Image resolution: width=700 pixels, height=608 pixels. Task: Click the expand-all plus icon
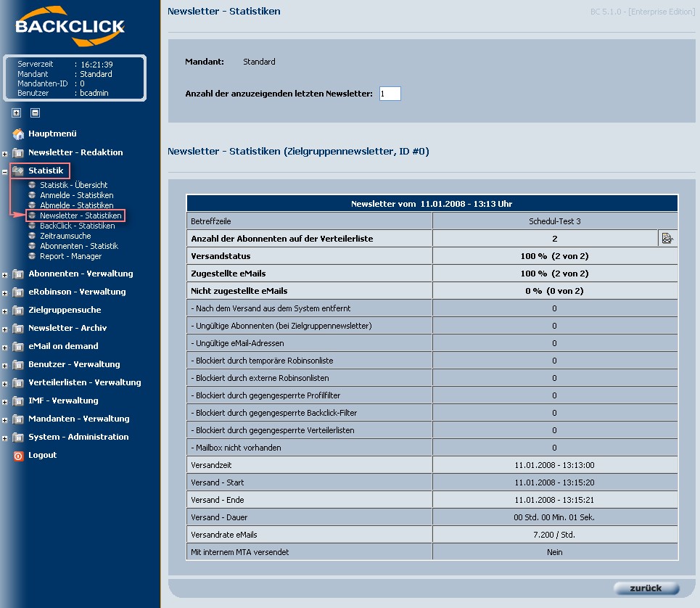(17, 113)
